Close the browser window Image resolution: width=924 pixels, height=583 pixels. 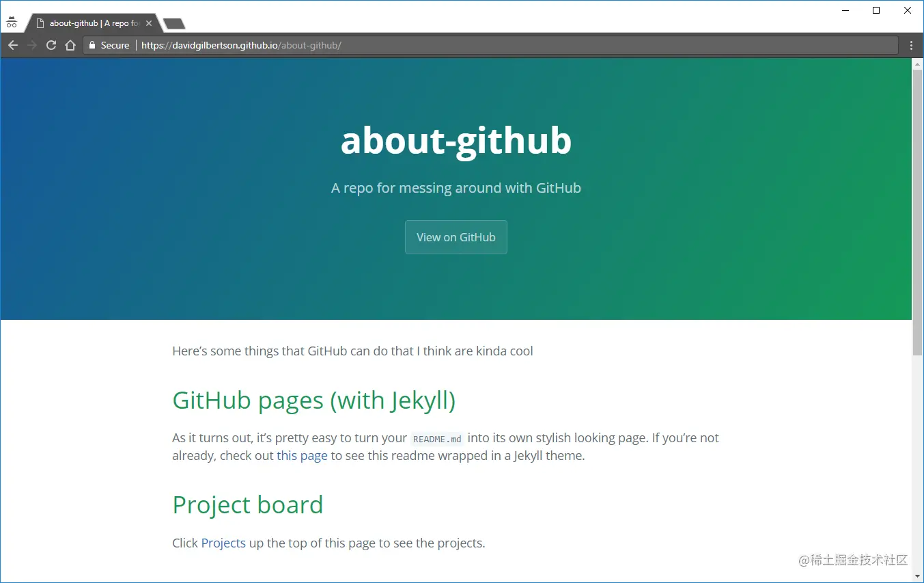(x=908, y=10)
